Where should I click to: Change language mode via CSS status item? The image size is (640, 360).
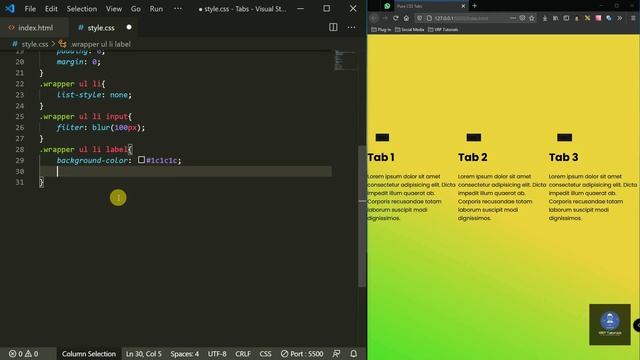point(265,354)
